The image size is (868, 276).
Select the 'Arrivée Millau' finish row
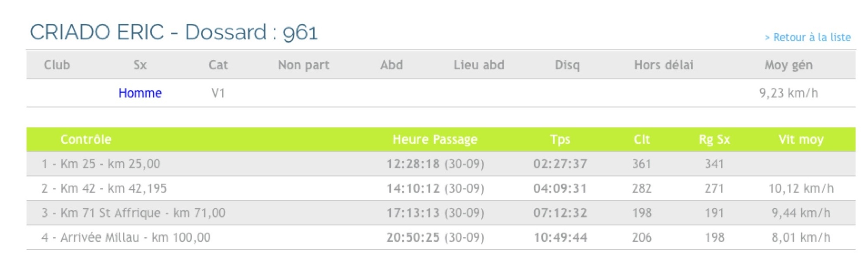tap(441, 237)
